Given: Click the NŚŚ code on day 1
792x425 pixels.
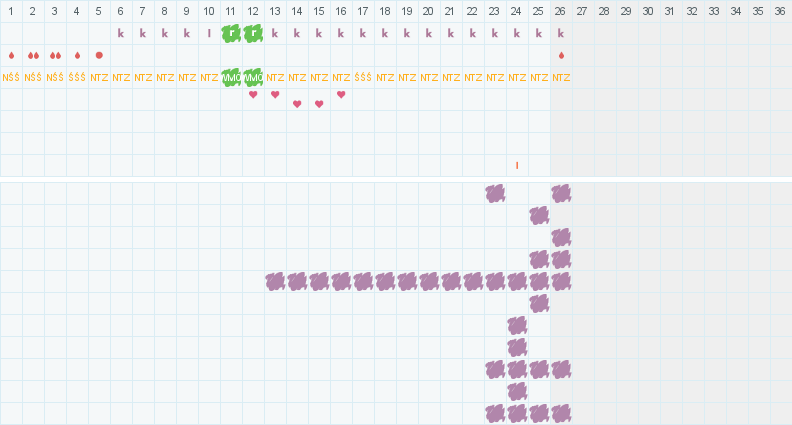Looking at the screenshot, I should click(11, 77).
